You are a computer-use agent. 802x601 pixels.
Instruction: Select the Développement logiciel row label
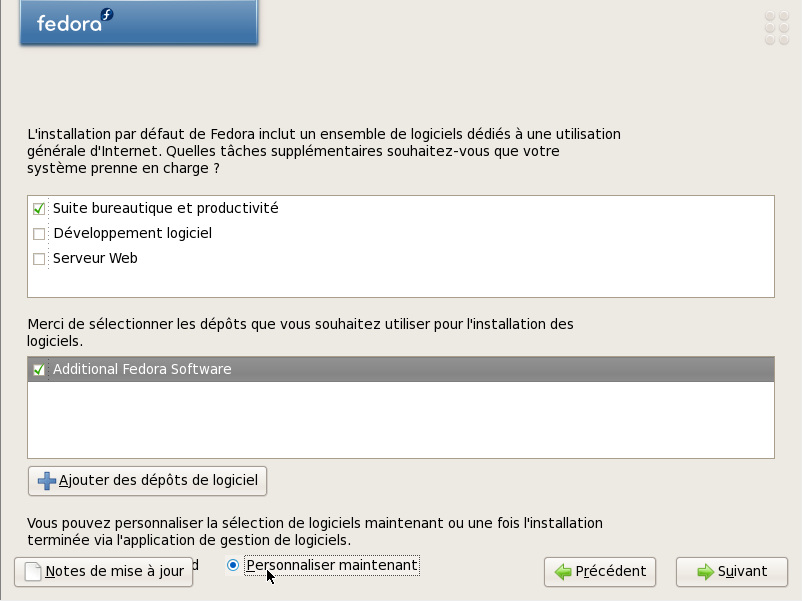coord(132,233)
